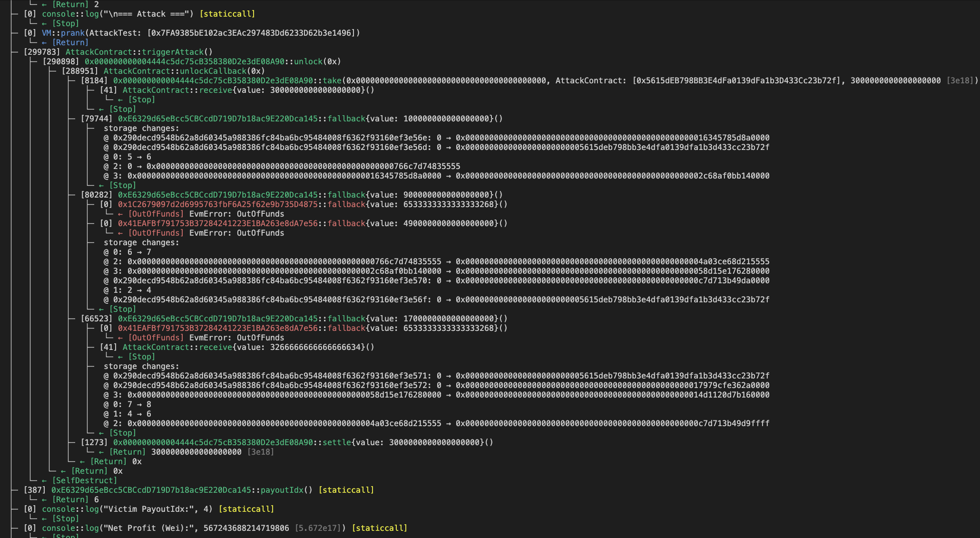980x538 pixels.
Task: Click gas value [79744] on fallback call
Action: pos(97,119)
